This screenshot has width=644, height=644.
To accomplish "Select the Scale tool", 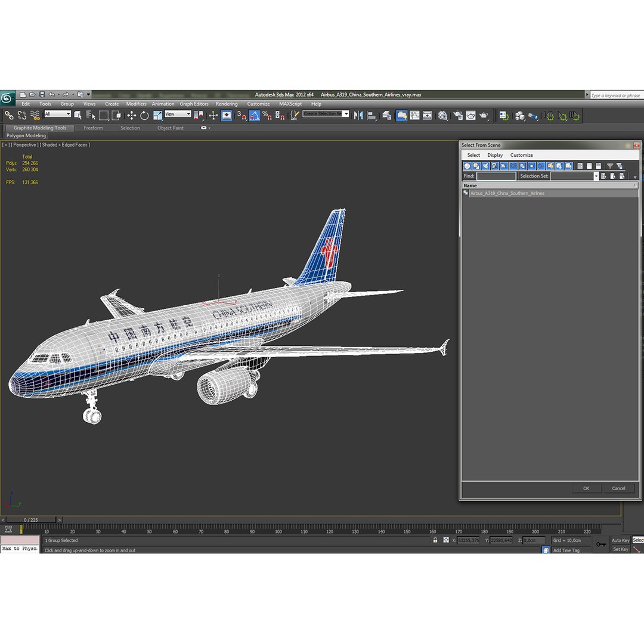I will click(157, 116).
